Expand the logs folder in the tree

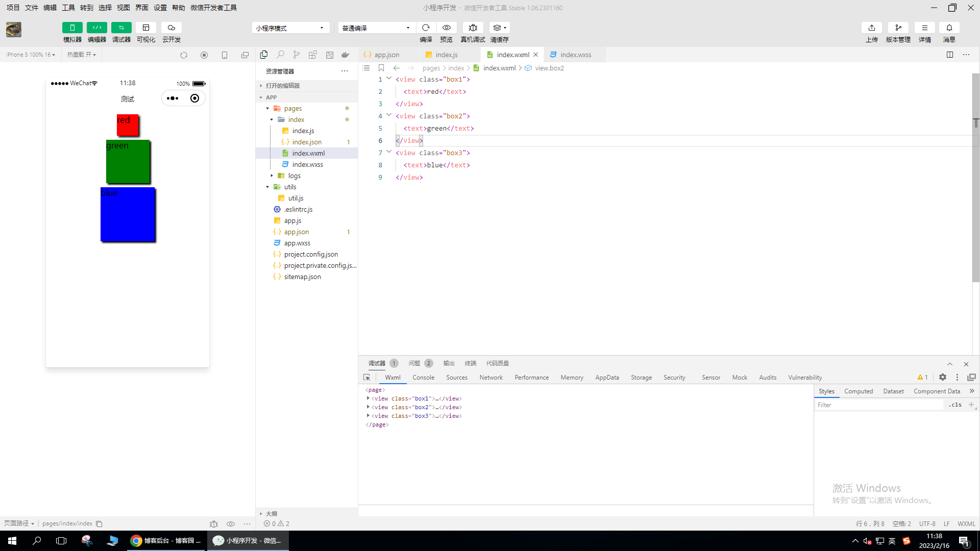pyautogui.click(x=272, y=176)
